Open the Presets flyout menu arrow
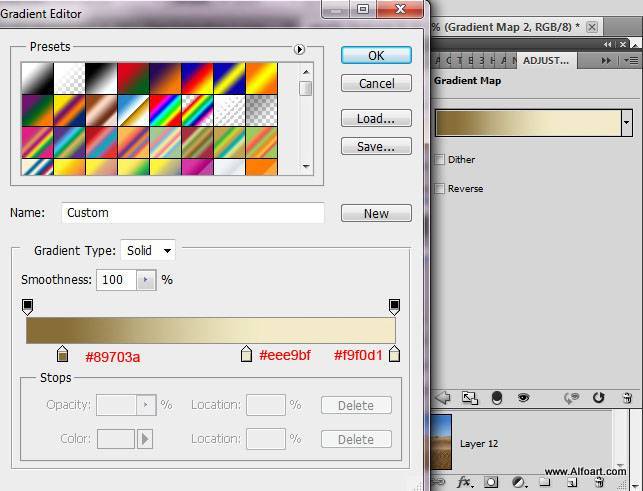The height and width of the screenshot is (491, 643). [298, 49]
